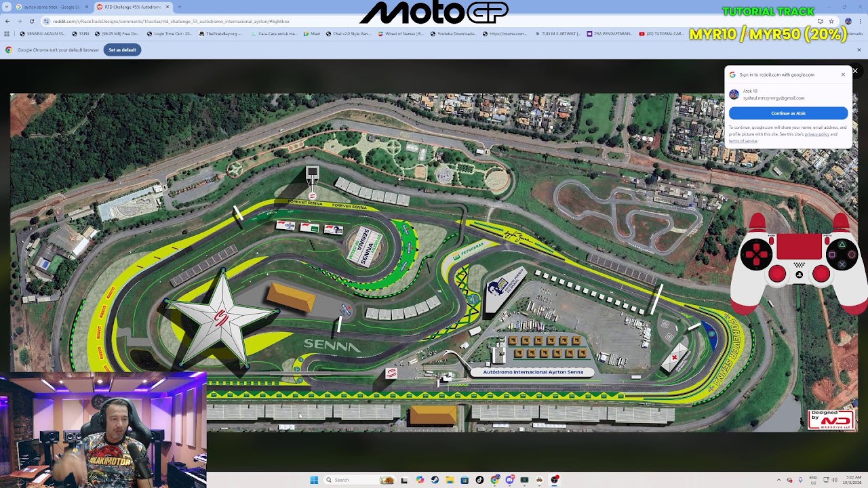Open ENG US language switcher

(x=813, y=480)
